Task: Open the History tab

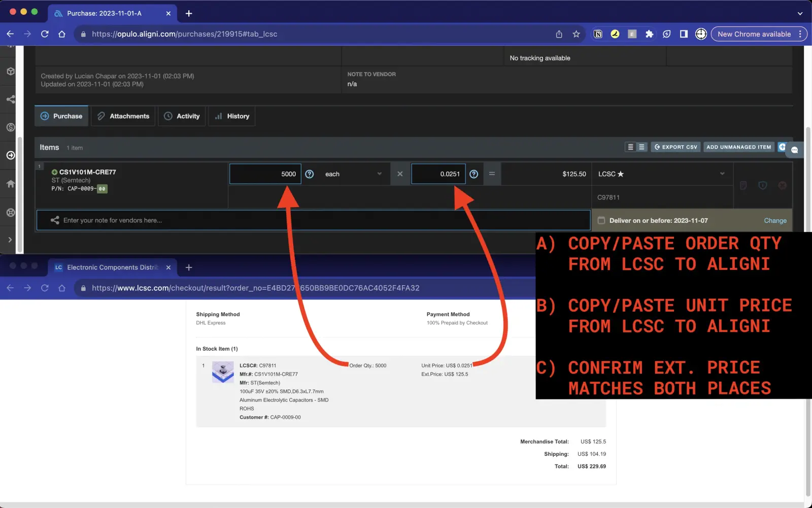Action: (232, 116)
